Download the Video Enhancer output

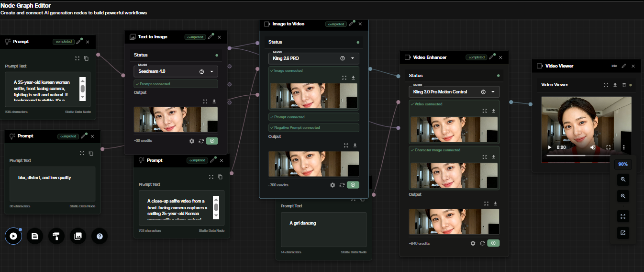495,203
